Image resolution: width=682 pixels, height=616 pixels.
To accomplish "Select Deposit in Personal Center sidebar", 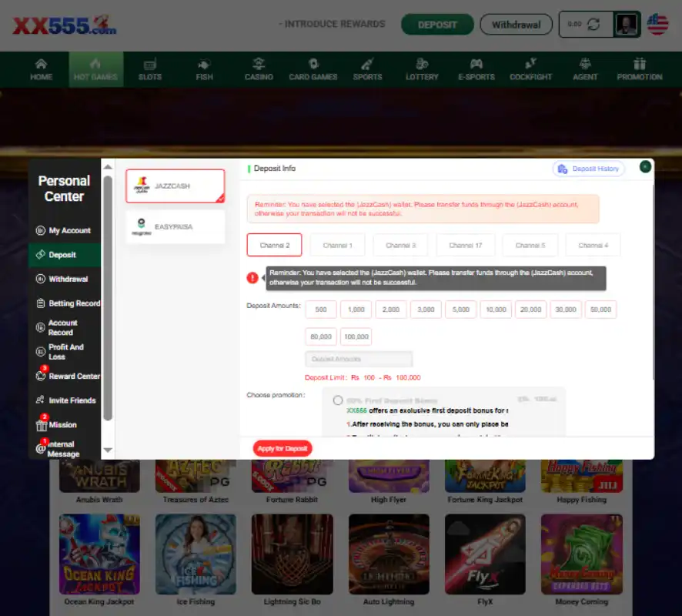I will click(64, 255).
